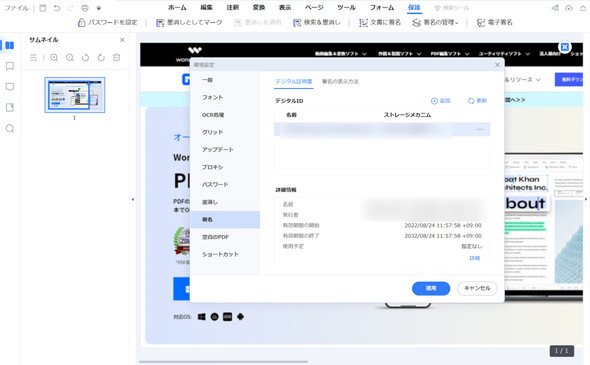Open search panel icon in sidebar
The image size is (590, 365).
point(10,129)
